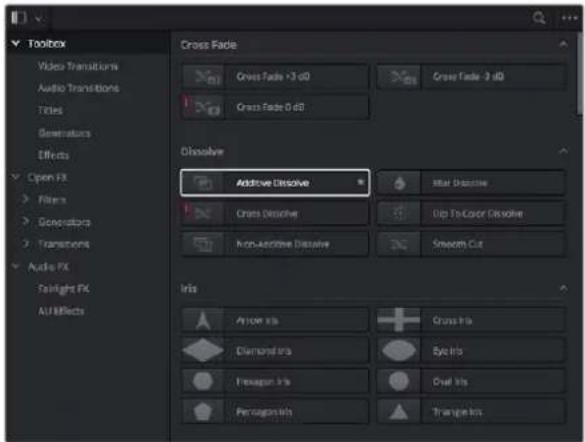
Task: Click the Dip To Color Dissolve icon
Action: click(399, 213)
